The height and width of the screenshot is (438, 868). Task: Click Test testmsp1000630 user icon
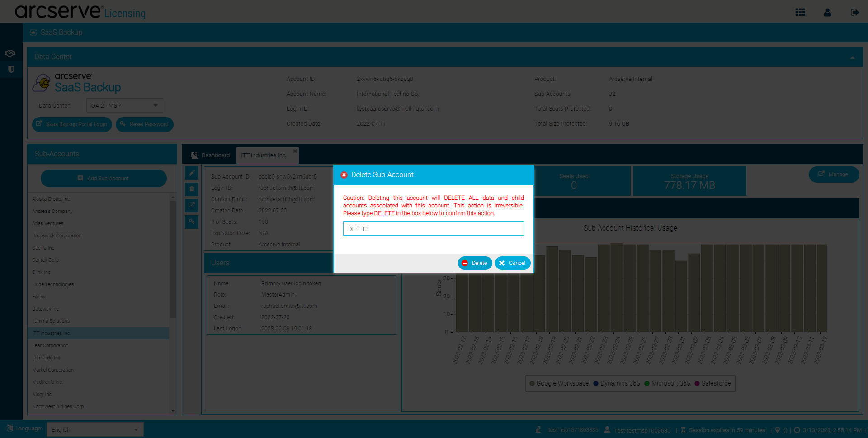(607, 429)
